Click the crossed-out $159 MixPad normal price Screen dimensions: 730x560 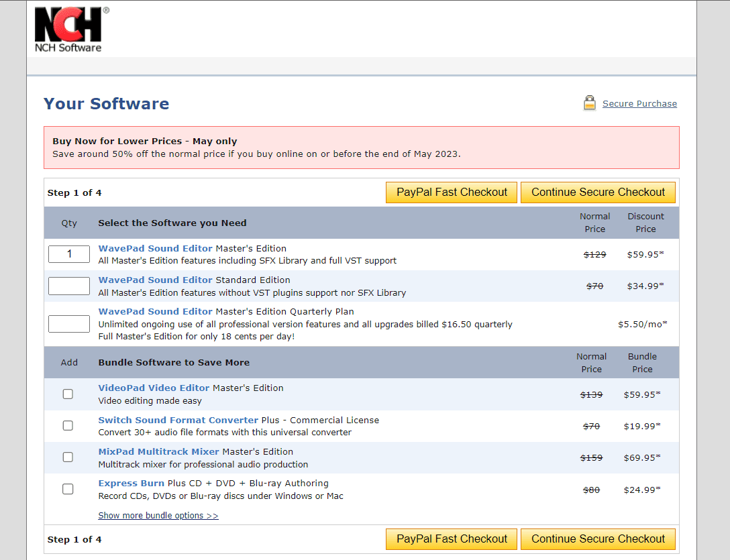point(591,458)
